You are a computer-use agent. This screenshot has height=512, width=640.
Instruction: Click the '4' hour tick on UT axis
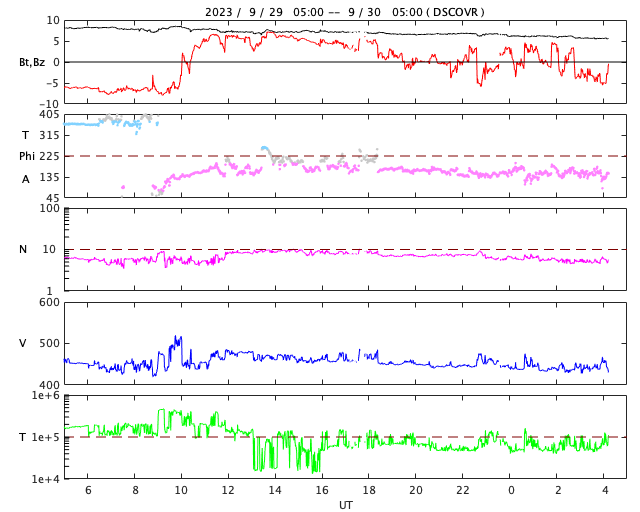605,490
